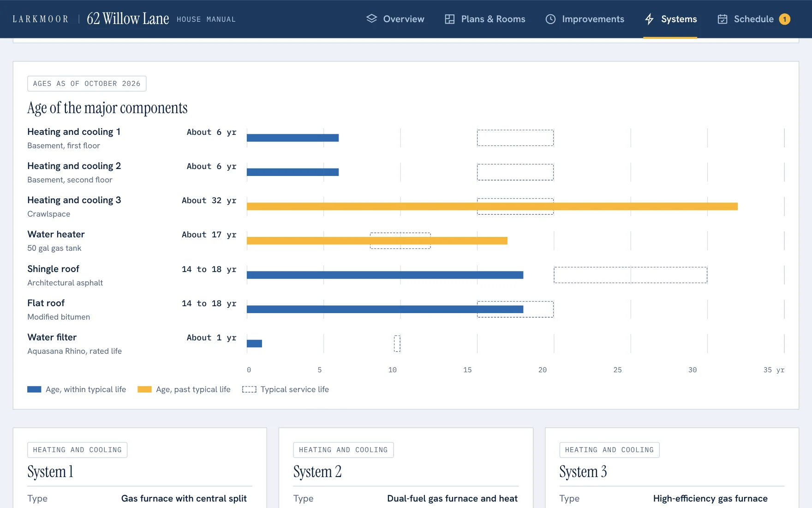Click the About 32 yr value

(x=209, y=200)
